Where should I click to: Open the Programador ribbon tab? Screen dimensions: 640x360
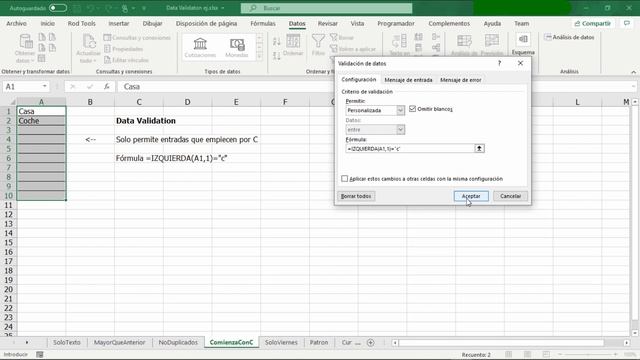click(x=396, y=24)
